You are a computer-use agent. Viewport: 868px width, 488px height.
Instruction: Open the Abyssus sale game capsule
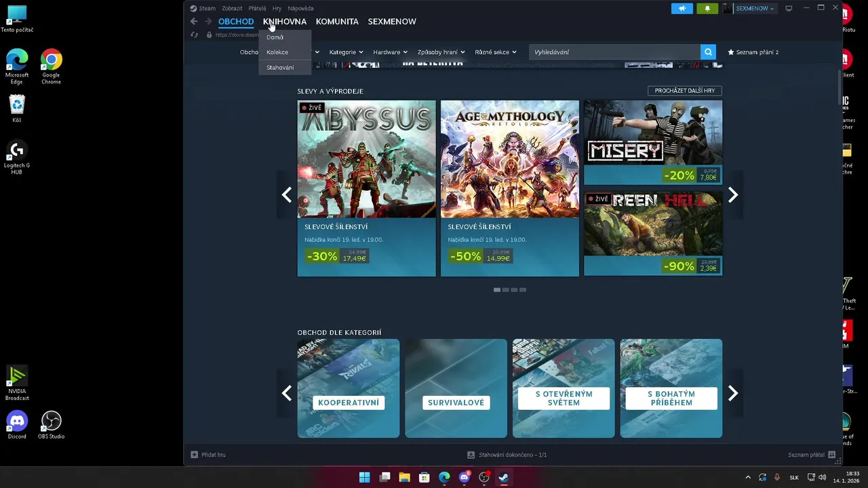(367, 188)
